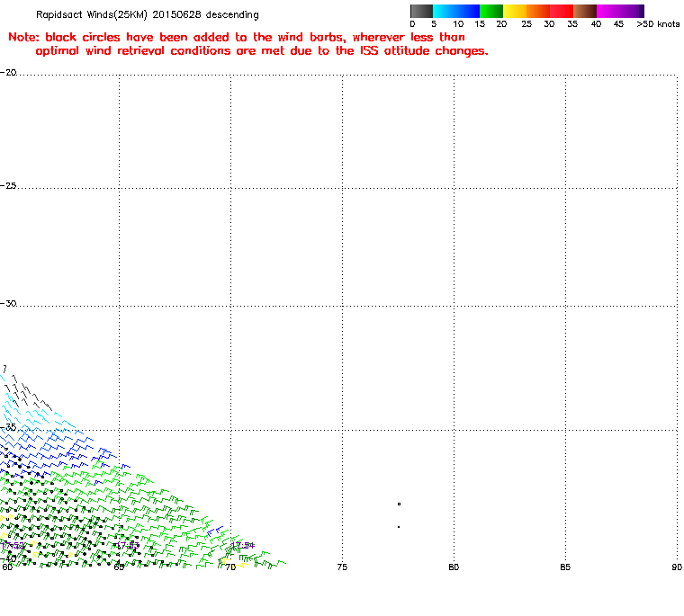Click the longitude axis label '65'

click(x=119, y=567)
